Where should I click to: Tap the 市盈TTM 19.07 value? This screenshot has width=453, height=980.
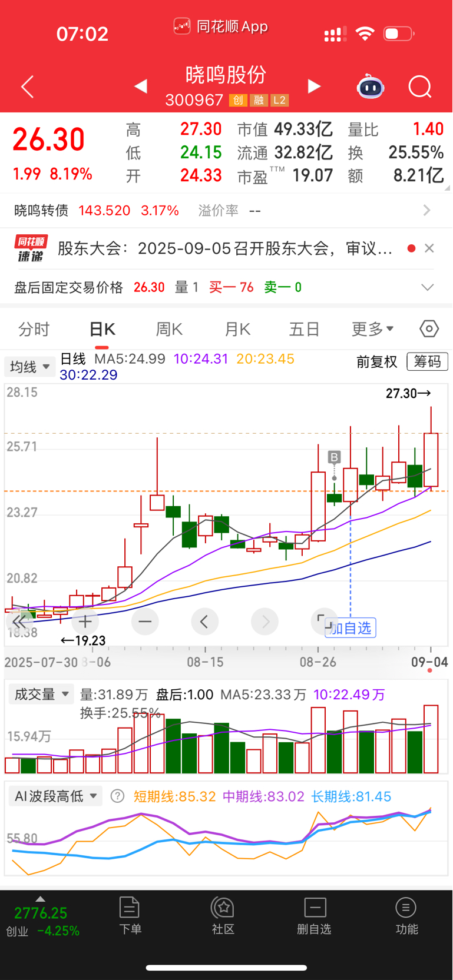[x=312, y=175]
